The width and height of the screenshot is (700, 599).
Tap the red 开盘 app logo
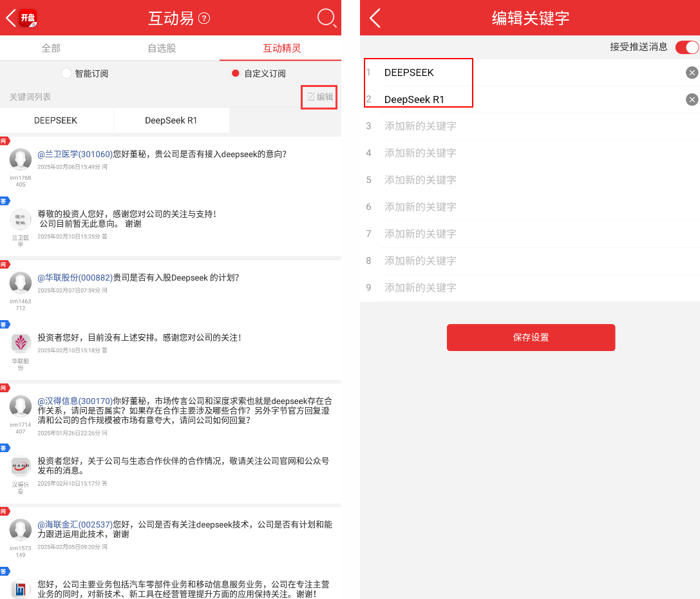28,18
